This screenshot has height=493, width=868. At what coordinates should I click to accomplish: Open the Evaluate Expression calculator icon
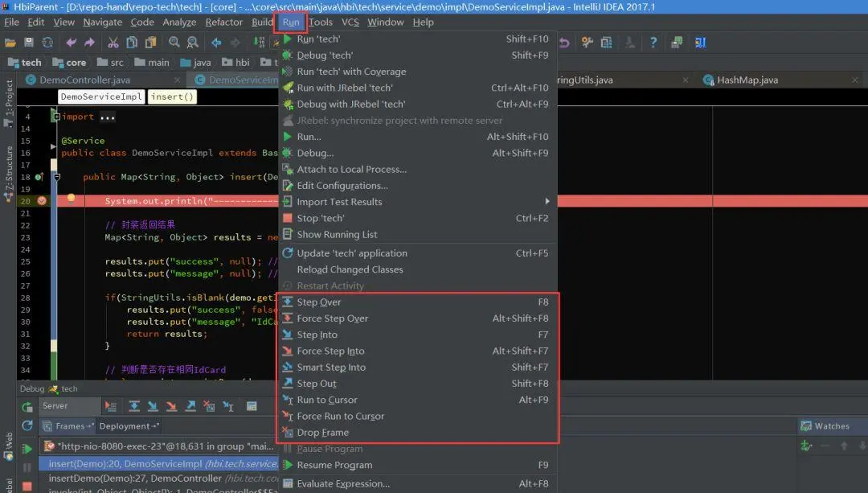[289, 483]
